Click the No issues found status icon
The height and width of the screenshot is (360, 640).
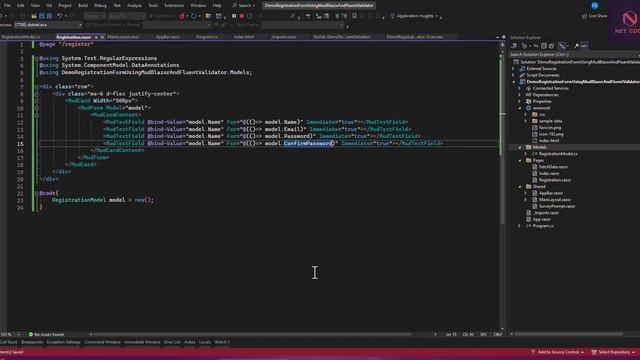click(31, 334)
